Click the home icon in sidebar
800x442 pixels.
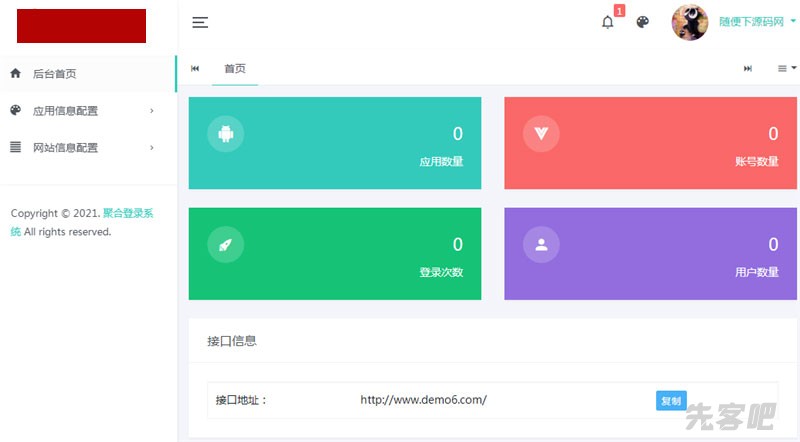[15, 73]
